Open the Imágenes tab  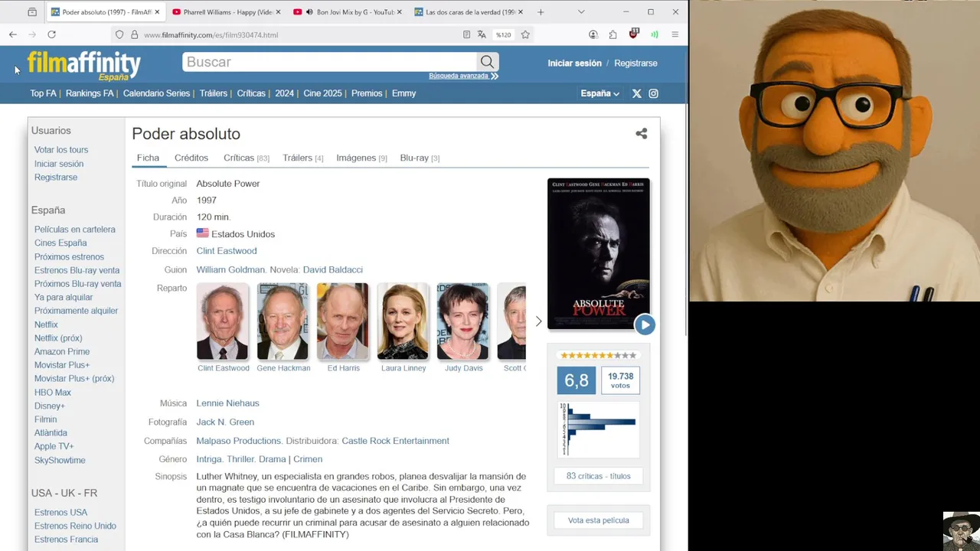(361, 158)
